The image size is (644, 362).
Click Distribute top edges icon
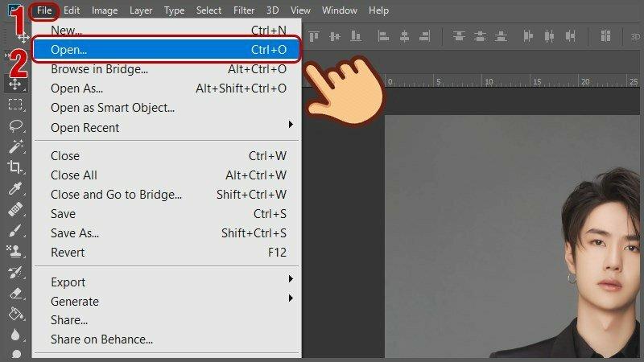coord(459,36)
